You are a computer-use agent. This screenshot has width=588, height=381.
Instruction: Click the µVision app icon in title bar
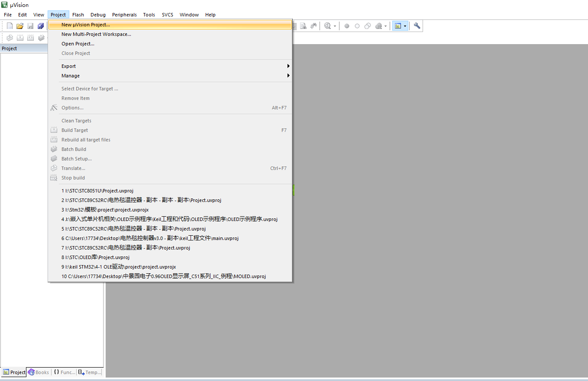(5, 5)
